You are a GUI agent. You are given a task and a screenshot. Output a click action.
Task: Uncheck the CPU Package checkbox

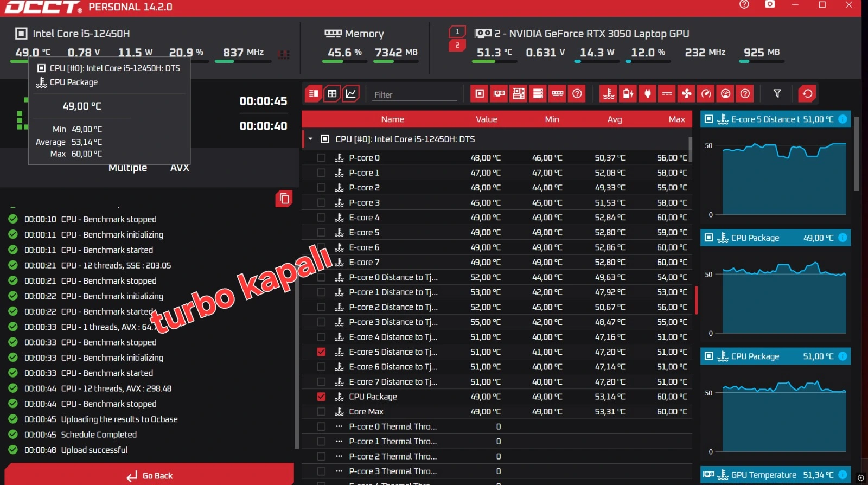coord(321,397)
